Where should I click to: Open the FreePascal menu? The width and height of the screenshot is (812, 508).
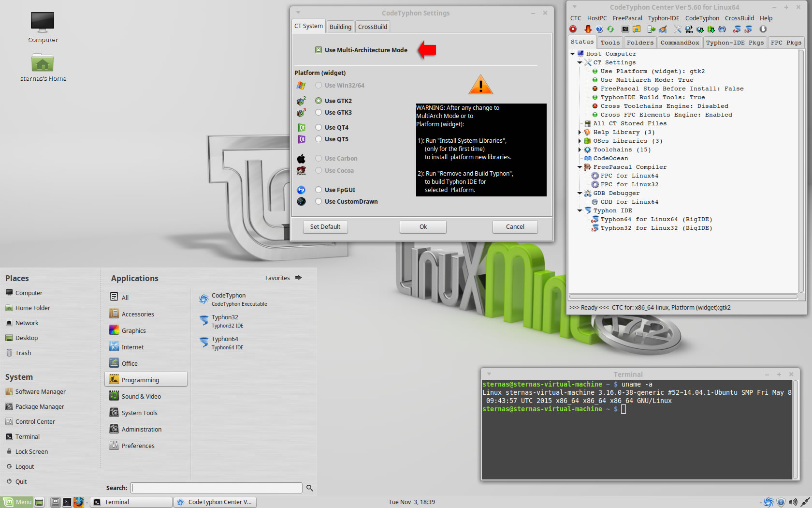point(627,18)
